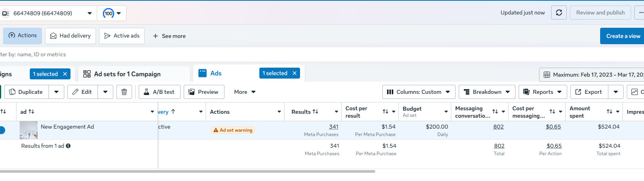644x181 pixels.
Task: Click See more filters
Action: (x=169, y=36)
